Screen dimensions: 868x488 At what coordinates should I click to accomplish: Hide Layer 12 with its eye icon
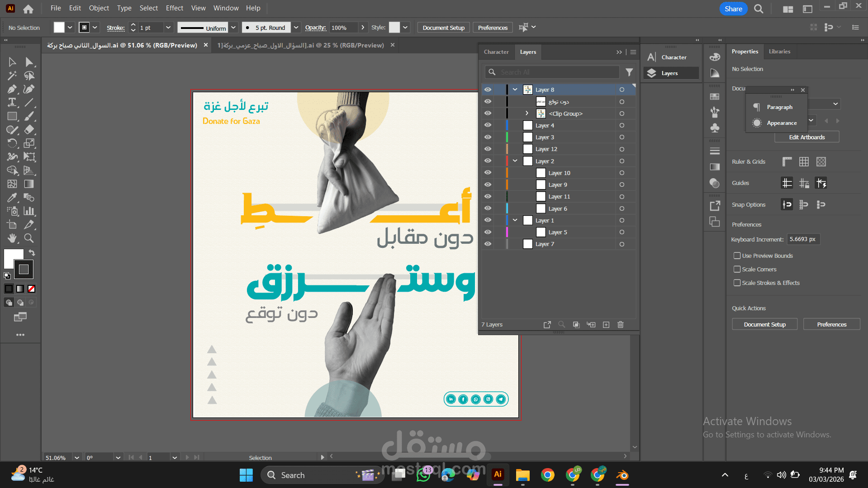[488, 149]
